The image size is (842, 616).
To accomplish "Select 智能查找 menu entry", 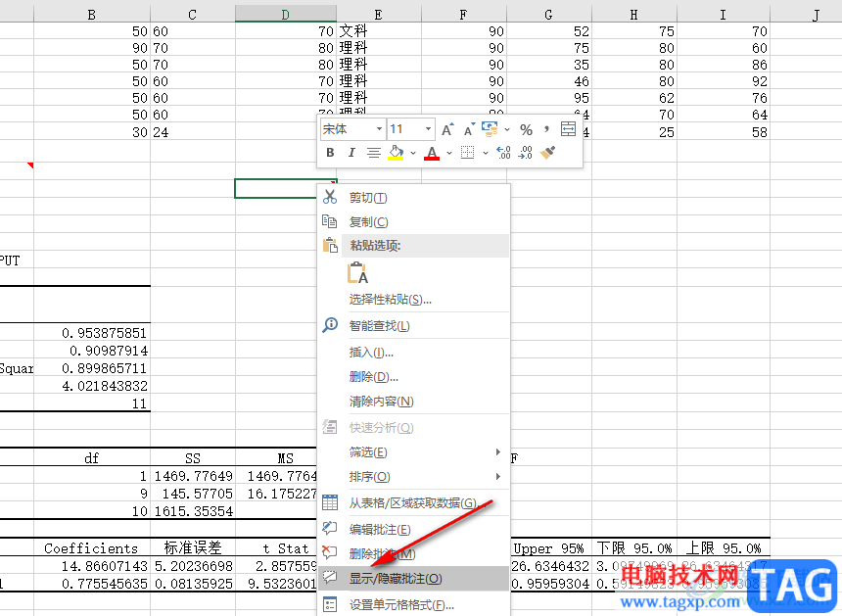I will click(413, 325).
